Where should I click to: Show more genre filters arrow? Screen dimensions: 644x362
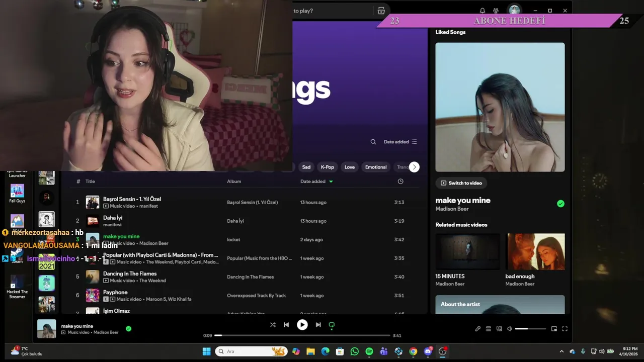414,167
